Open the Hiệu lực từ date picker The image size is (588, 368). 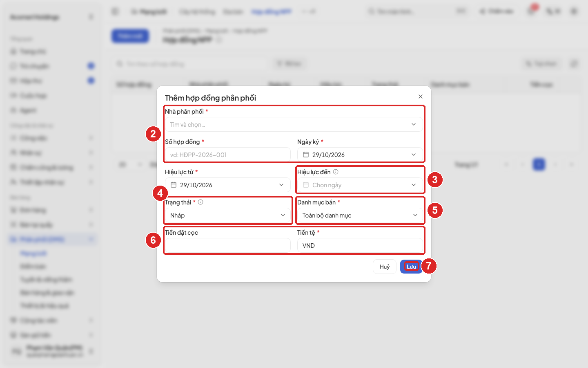(x=228, y=185)
